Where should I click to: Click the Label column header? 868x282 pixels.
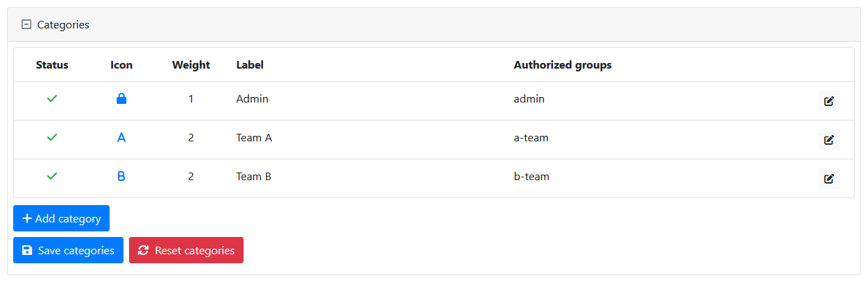pyautogui.click(x=250, y=65)
